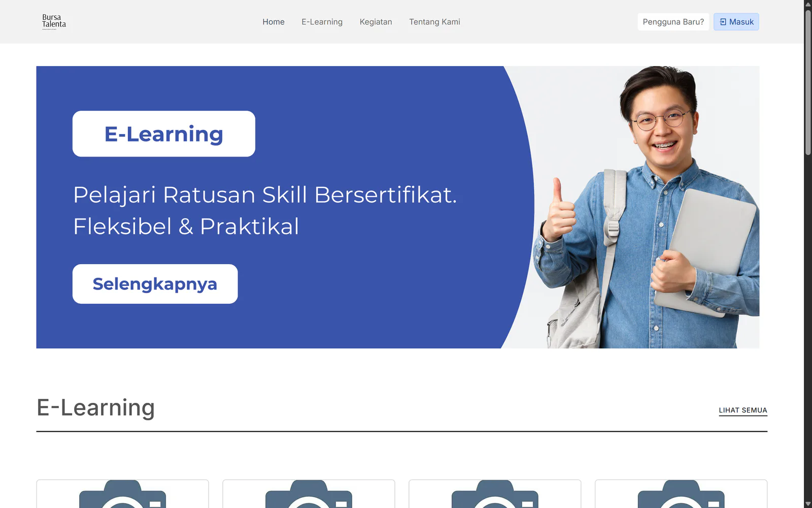Click the Bursa Talenta logo
812x508 pixels.
click(54, 22)
